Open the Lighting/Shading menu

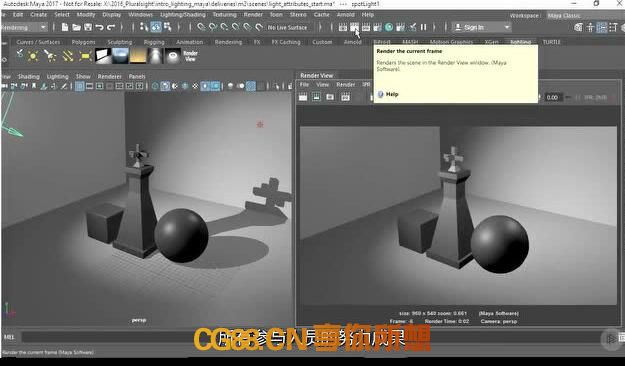[x=183, y=15]
